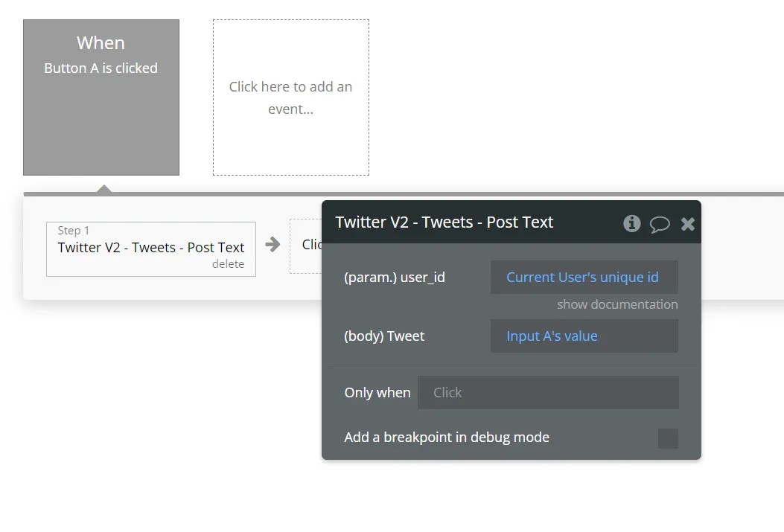The width and height of the screenshot is (784, 532).
Task: Open the comment bubble icon
Action: coord(660,224)
